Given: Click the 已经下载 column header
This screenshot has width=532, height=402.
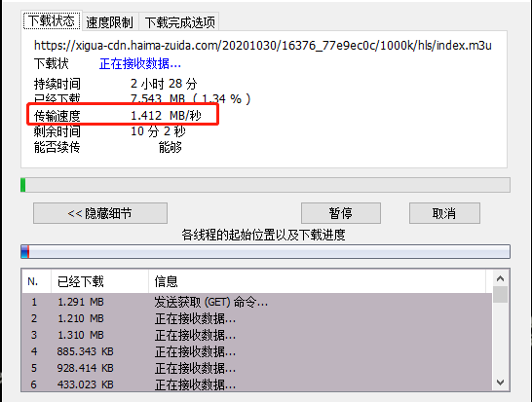Looking at the screenshot, I should pos(99,281).
